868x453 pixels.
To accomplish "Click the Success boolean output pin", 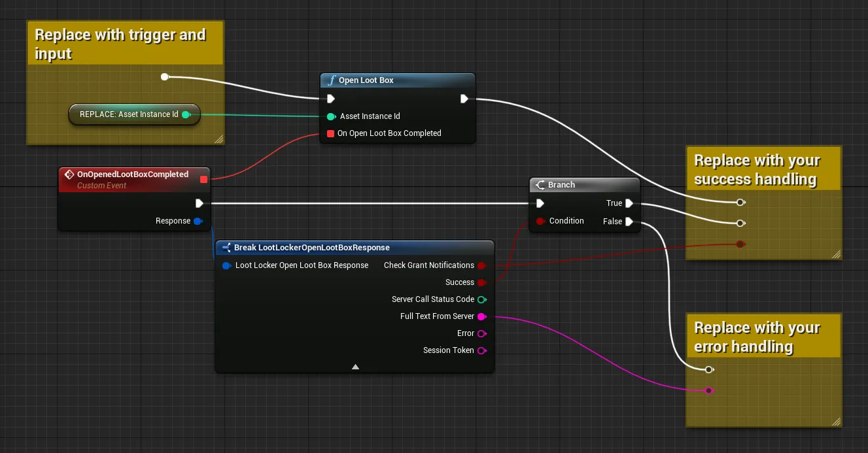I will [x=481, y=282].
